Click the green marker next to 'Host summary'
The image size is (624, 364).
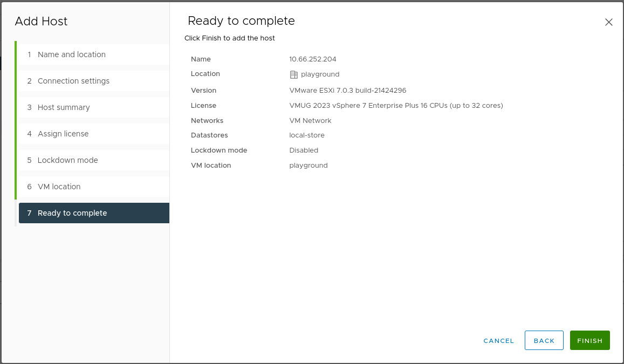(x=17, y=107)
